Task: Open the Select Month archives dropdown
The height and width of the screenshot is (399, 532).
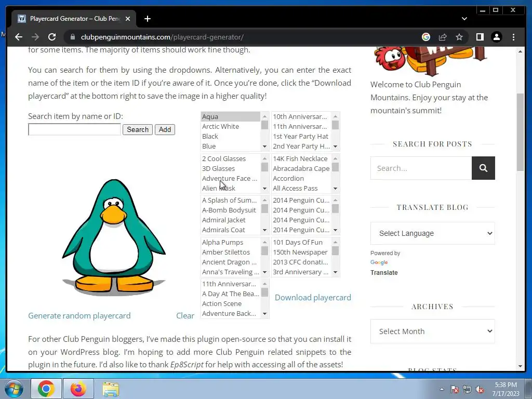Action: [x=433, y=331]
